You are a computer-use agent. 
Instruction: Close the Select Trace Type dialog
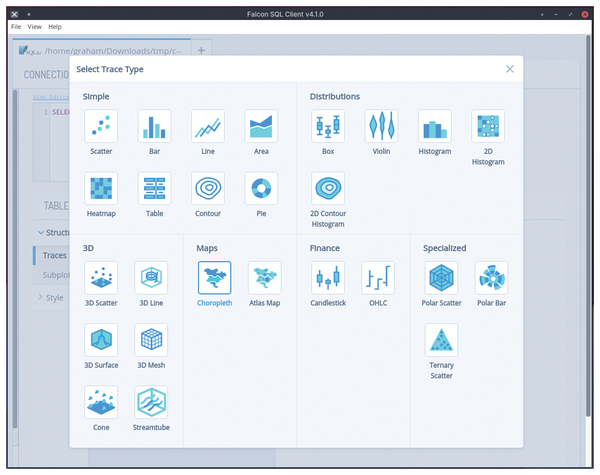tap(510, 69)
